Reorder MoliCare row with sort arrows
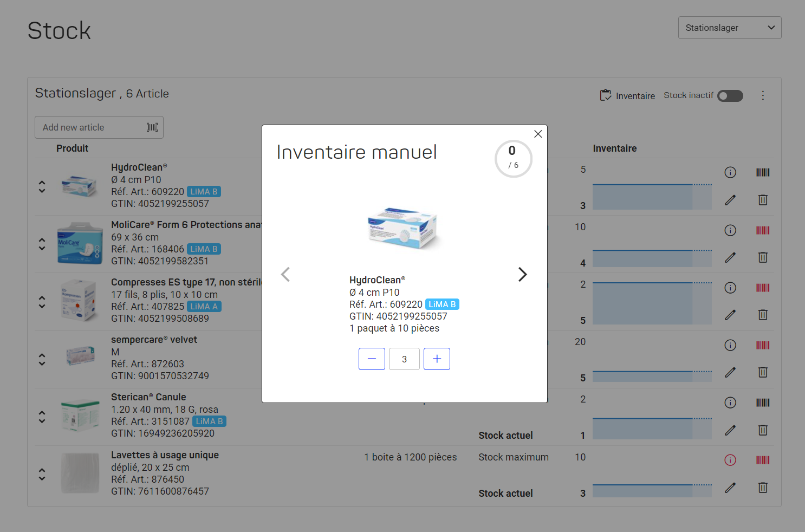Image resolution: width=805 pixels, height=532 pixels. coord(42,244)
